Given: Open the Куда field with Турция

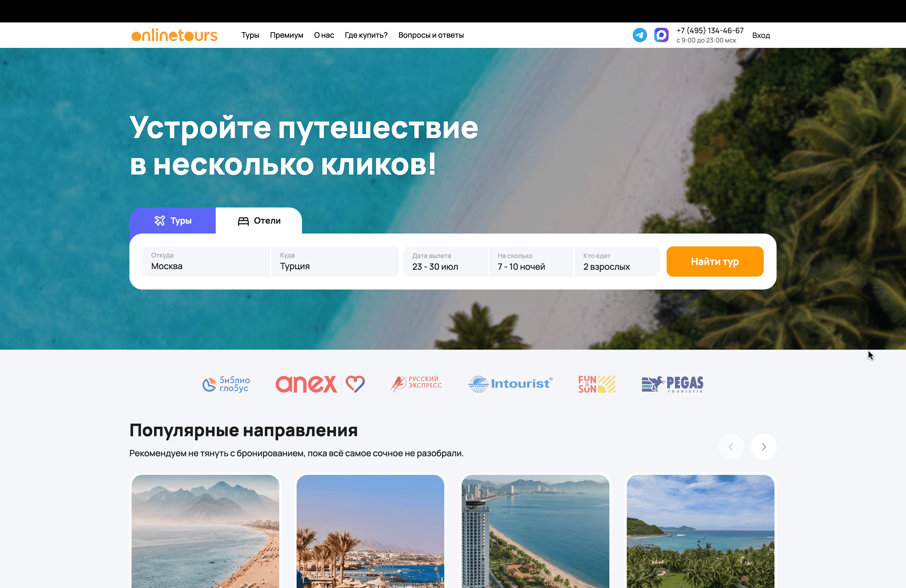Looking at the screenshot, I should [335, 262].
